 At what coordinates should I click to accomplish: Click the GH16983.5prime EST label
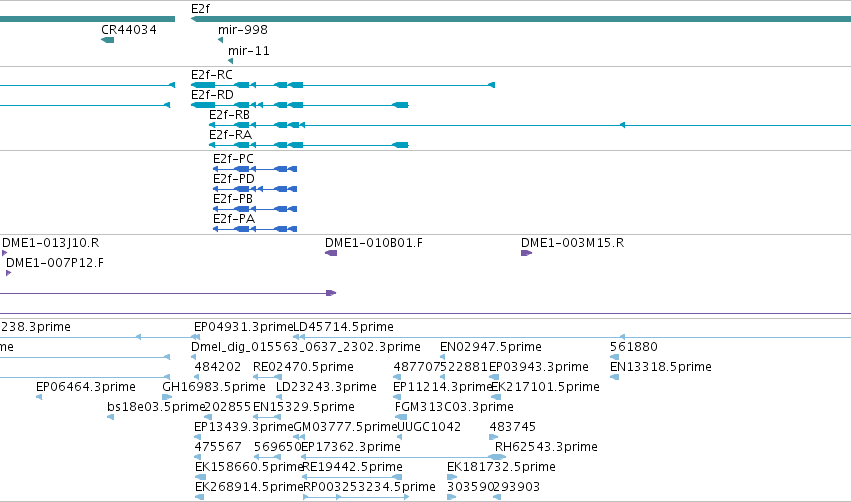214,387
